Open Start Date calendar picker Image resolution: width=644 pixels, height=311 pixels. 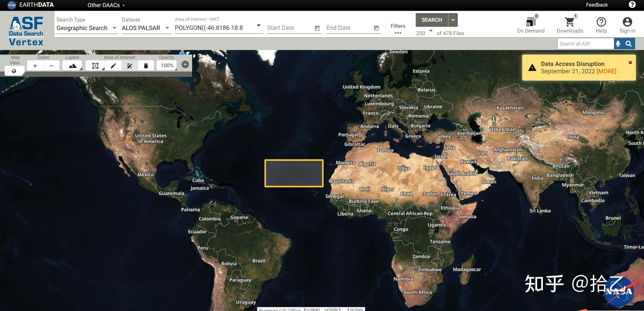coord(317,28)
